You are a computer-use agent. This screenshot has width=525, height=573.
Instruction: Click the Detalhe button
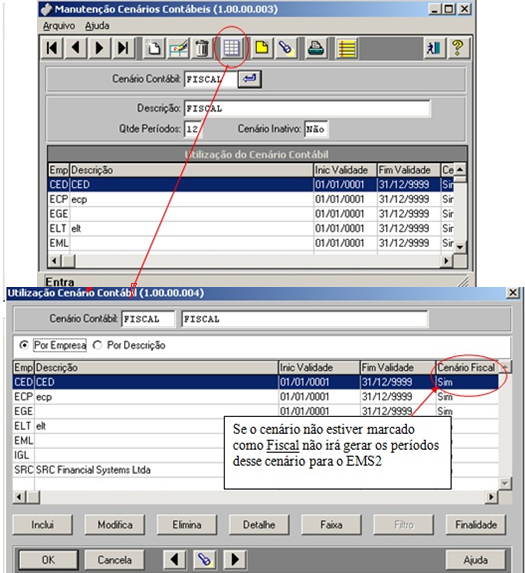click(x=259, y=525)
